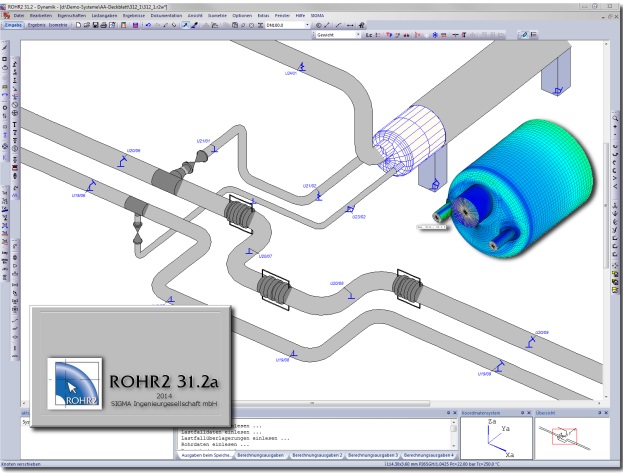Open the Lastangaben menu
Image resolution: width=623 pixels, height=473 pixels.
[104, 16]
